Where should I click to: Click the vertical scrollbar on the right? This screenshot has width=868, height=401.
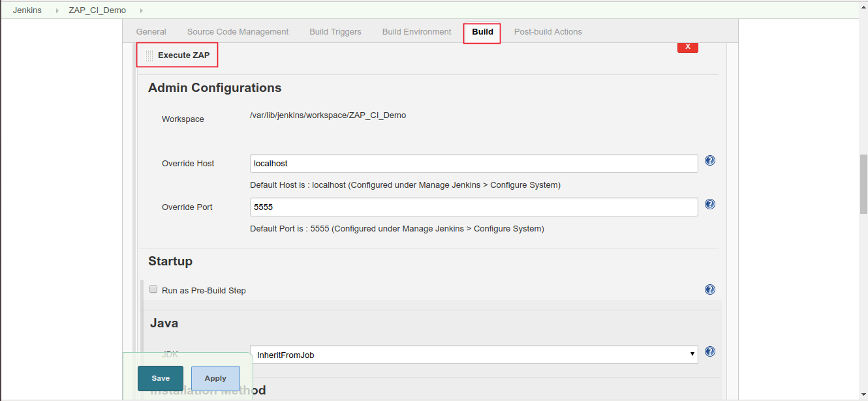863,189
